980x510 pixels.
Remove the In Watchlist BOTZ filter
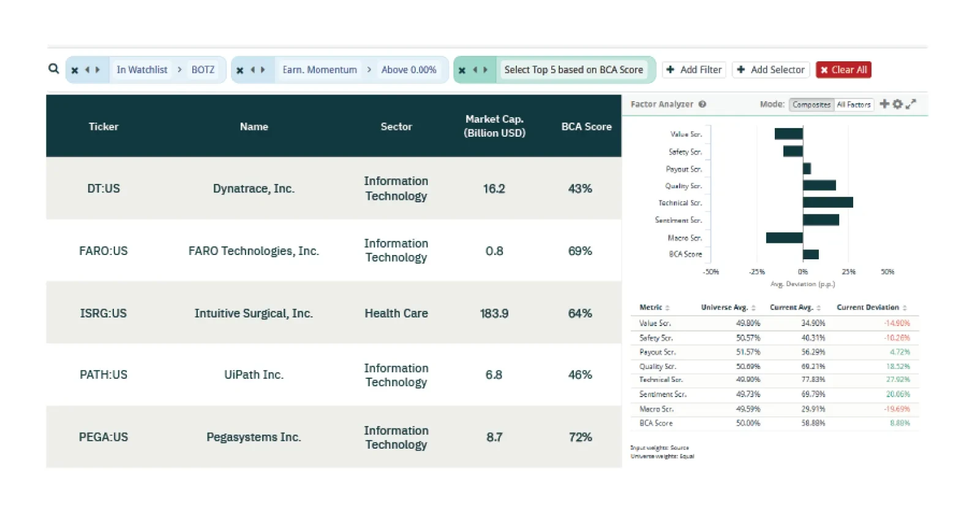75,70
